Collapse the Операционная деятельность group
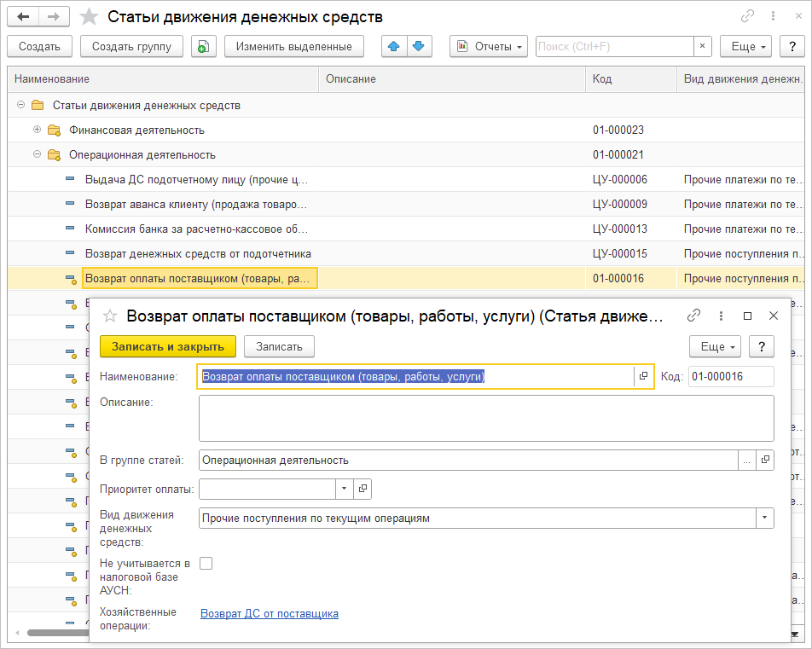The height and width of the screenshot is (649, 812). pos(37,154)
